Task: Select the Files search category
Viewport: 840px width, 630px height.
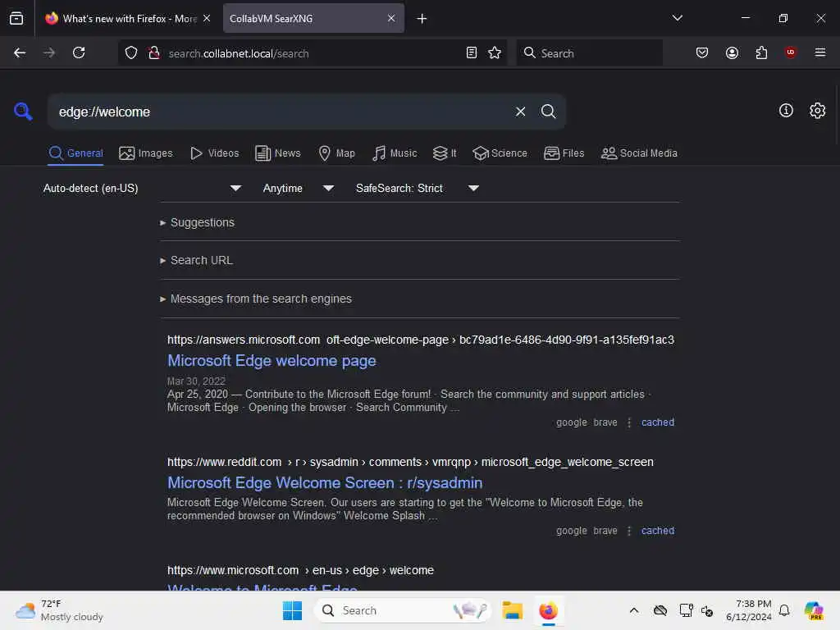Action: click(x=564, y=153)
